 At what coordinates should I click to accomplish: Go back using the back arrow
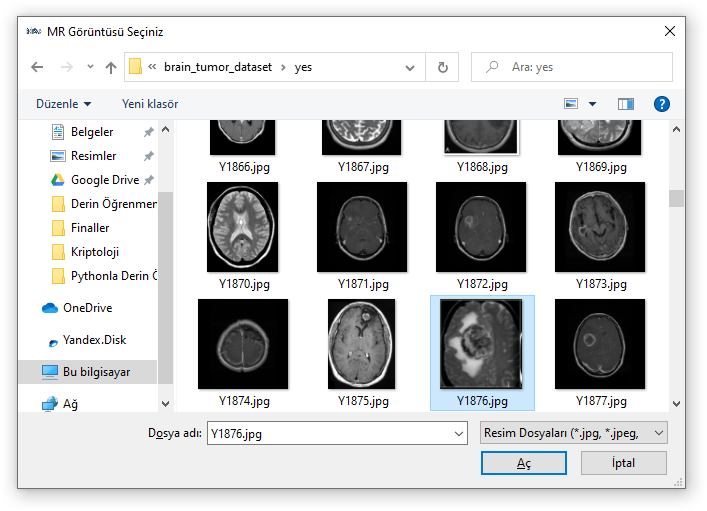[37, 67]
